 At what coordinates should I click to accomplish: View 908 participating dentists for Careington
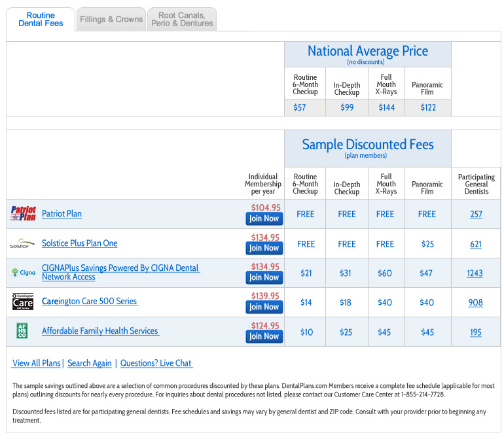point(475,302)
